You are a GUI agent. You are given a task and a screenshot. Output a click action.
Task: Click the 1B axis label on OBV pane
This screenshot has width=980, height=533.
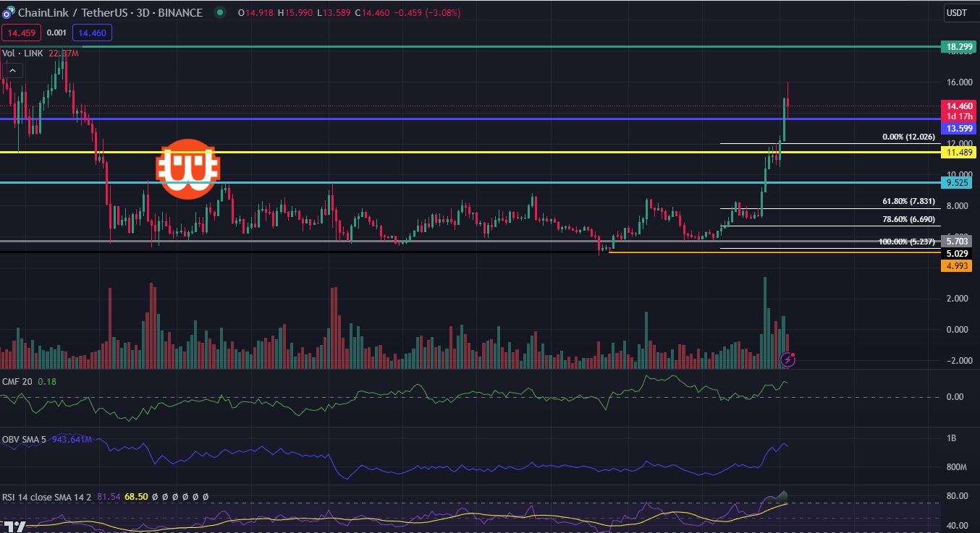point(951,439)
